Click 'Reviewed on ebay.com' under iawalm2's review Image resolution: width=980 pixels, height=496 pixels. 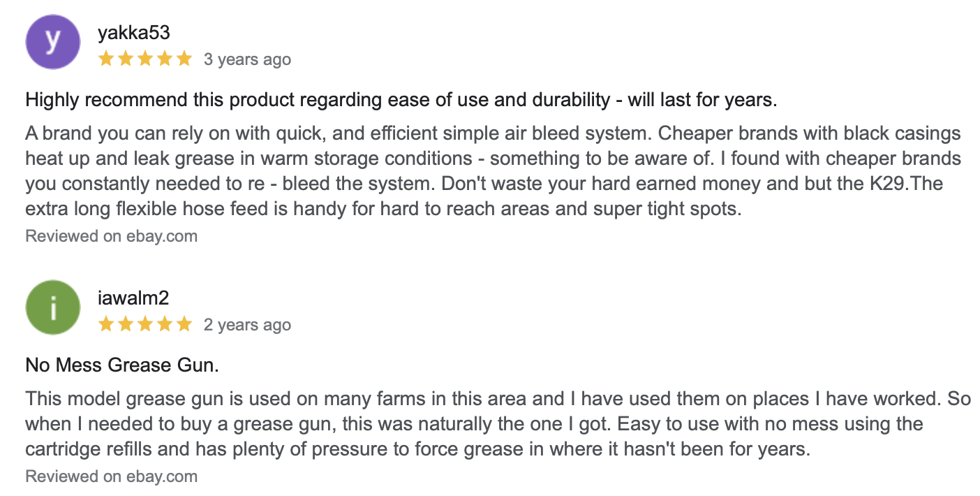coord(112,476)
